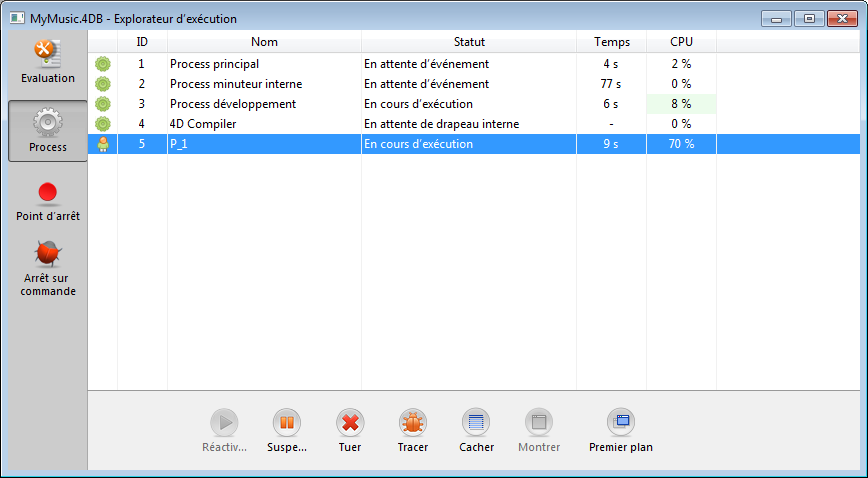This screenshot has height=478, width=868.
Task: Click Process principal's 'En attente d'événement' status
Action: tap(426, 64)
